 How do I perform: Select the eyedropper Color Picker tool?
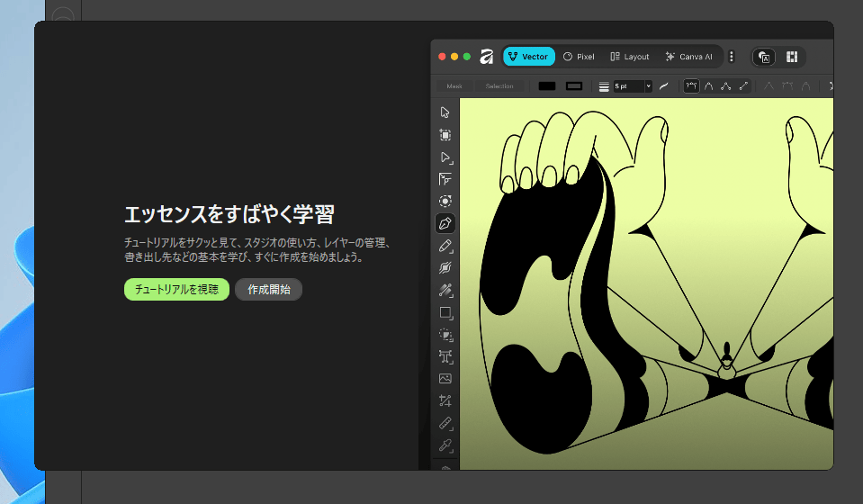coord(445,445)
